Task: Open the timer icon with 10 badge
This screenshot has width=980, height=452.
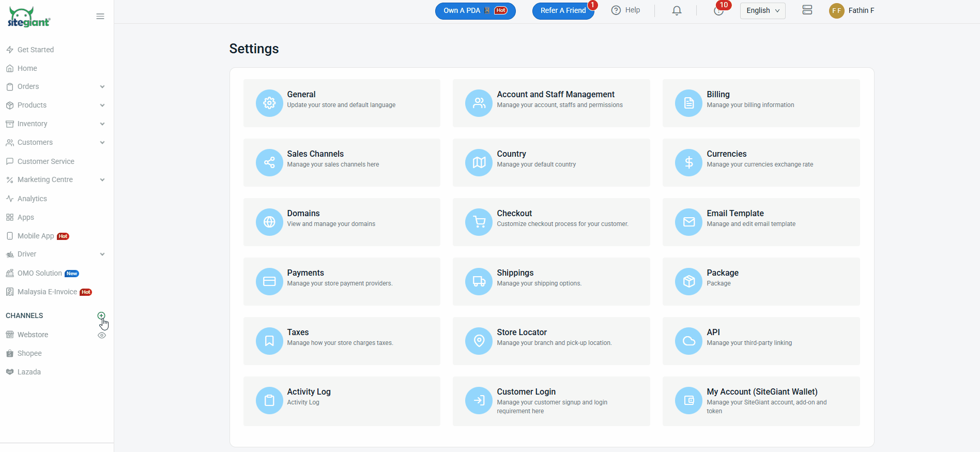Action: click(718, 11)
